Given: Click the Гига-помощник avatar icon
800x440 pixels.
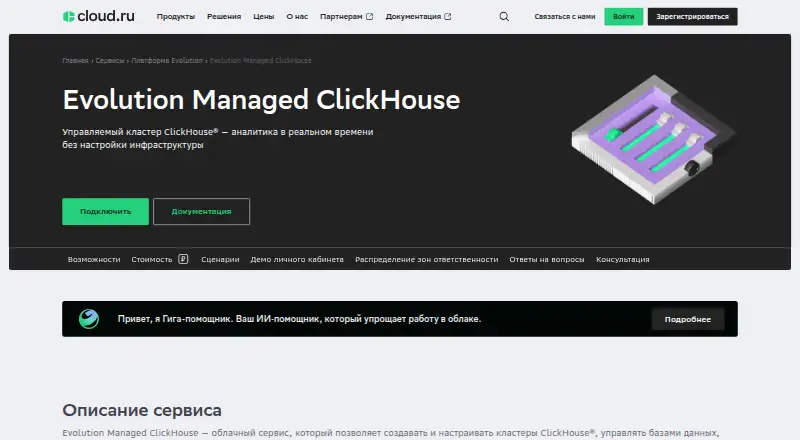Looking at the screenshot, I should point(89,319).
